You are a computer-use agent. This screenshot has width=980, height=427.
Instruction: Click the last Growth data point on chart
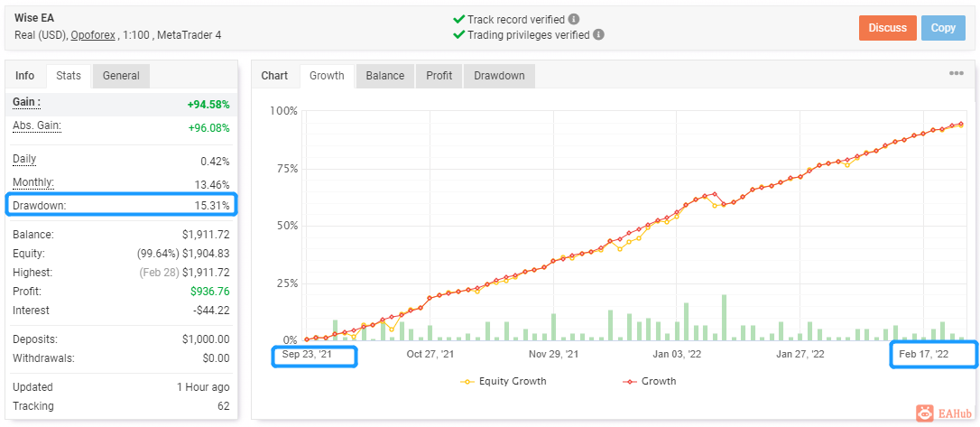click(961, 124)
